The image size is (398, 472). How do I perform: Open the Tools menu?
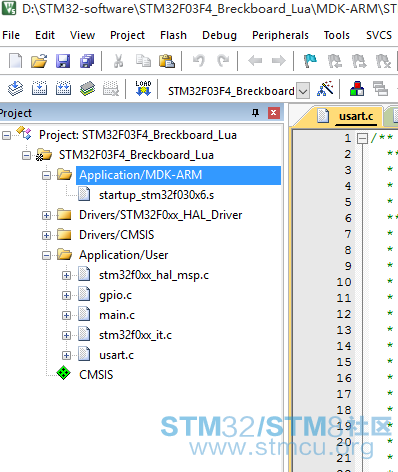pyautogui.click(x=337, y=35)
